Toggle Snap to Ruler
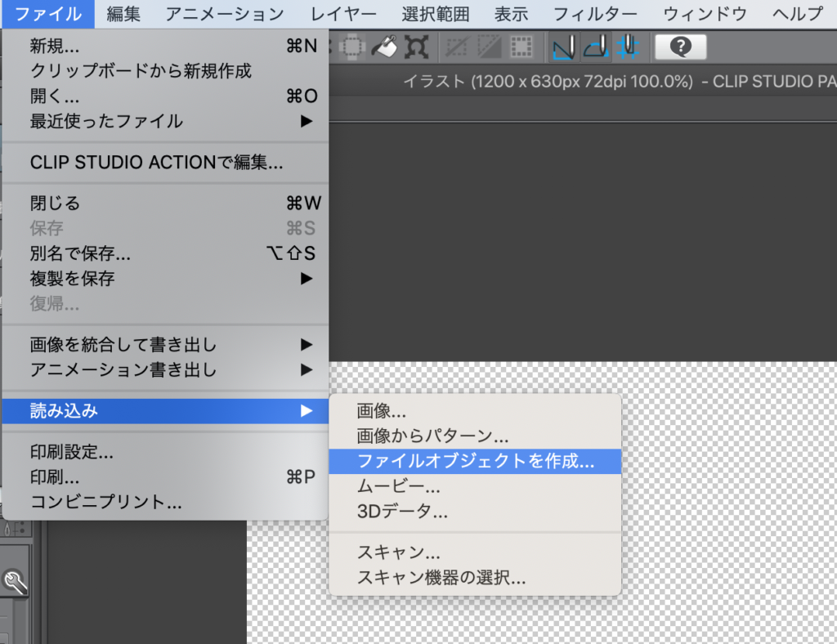This screenshot has width=837, height=644. pos(564,47)
